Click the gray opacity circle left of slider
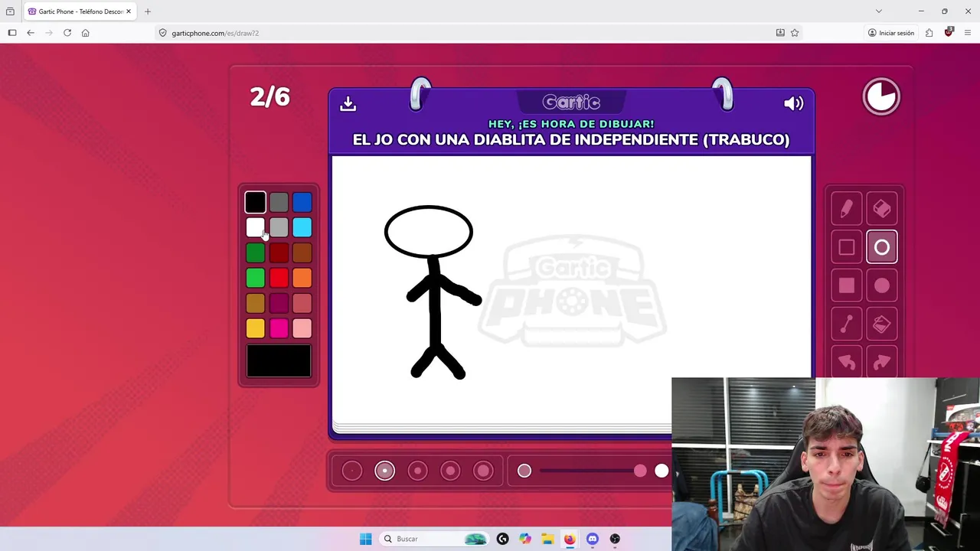 coord(524,471)
